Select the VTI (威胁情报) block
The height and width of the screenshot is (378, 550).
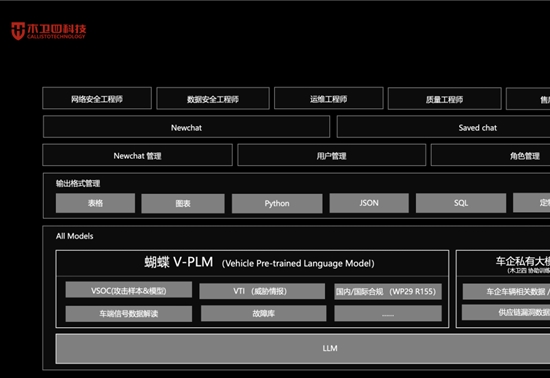pyautogui.click(x=262, y=291)
